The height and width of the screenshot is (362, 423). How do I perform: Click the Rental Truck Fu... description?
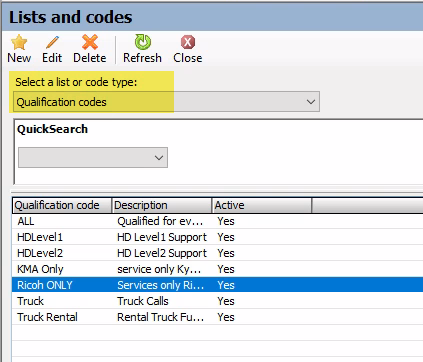tap(161, 317)
